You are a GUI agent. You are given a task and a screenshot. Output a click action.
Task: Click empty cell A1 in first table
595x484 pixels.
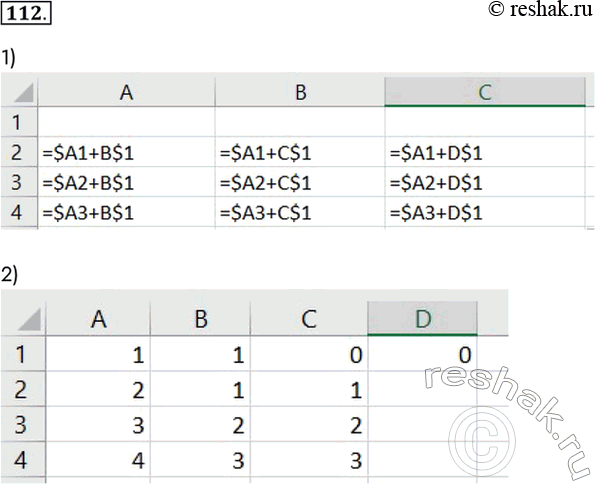(x=126, y=122)
